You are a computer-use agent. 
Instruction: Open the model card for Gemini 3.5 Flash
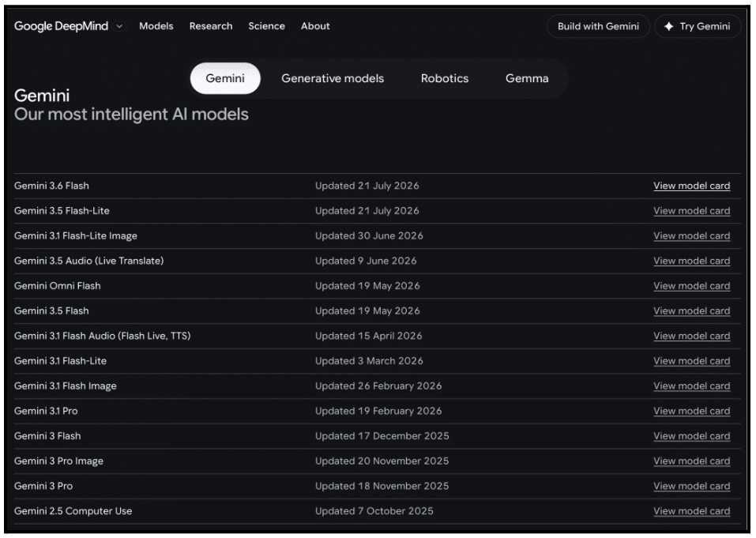[692, 311]
